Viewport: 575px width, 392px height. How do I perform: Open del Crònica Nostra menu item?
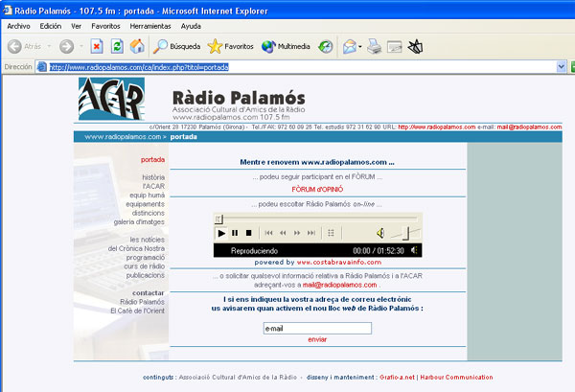pyautogui.click(x=136, y=248)
